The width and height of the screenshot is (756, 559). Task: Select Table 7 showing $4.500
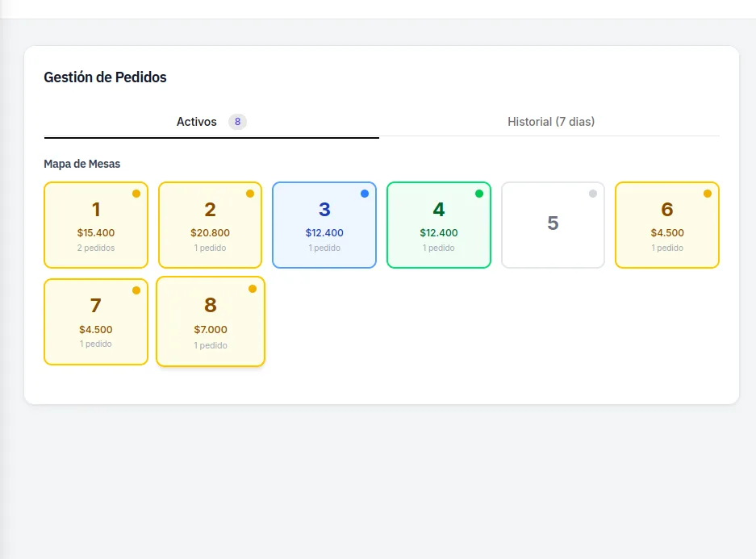96,321
